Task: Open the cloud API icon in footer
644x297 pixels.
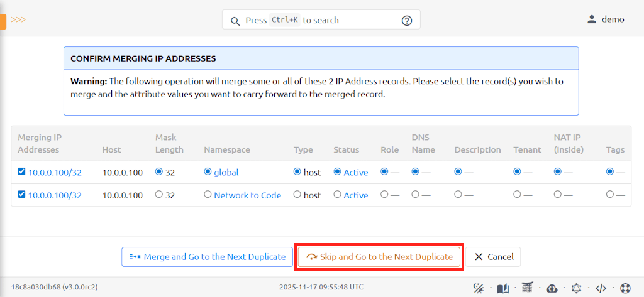Action: click(x=552, y=288)
